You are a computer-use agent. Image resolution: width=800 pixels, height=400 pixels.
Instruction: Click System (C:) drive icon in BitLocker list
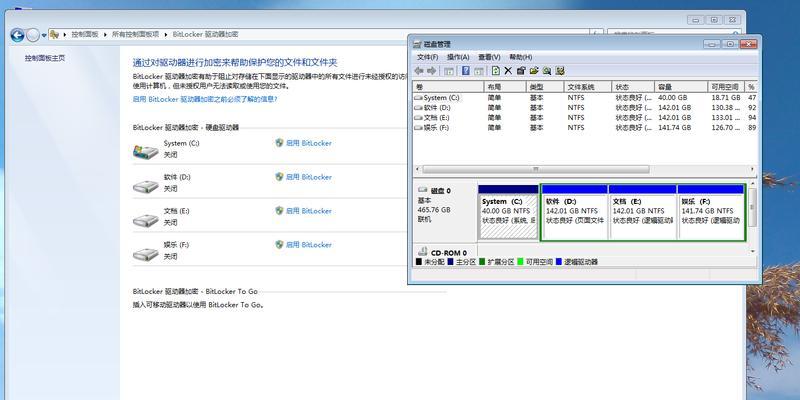pyautogui.click(x=145, y=152)
